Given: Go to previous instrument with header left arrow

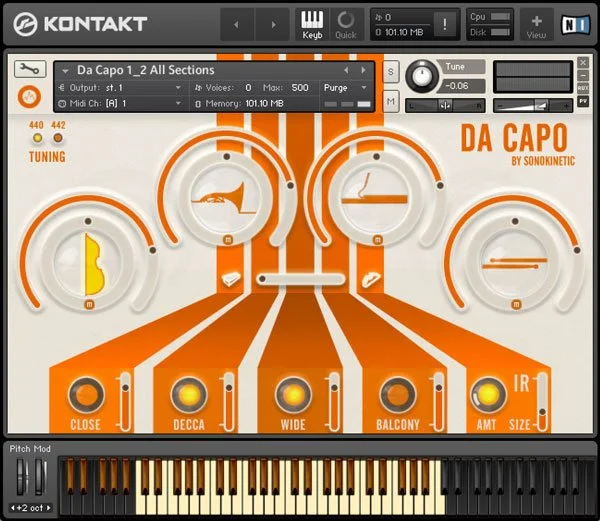Looking at the screenshot, I should 236,24.
